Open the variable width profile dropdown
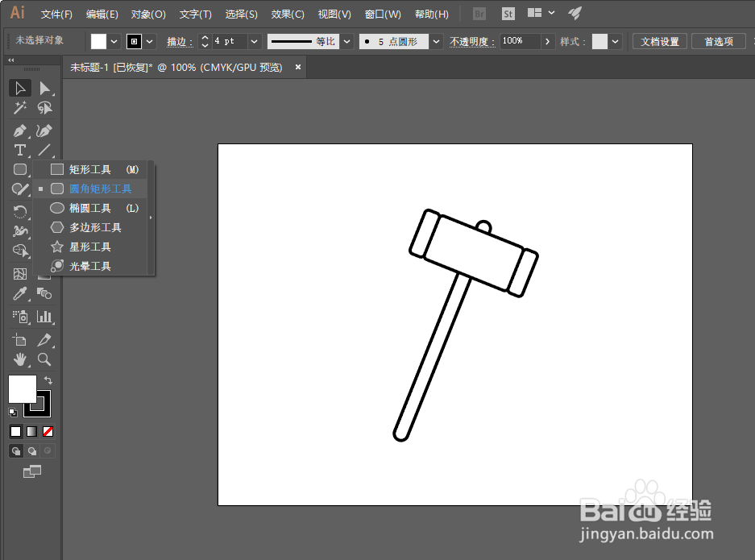Screen dimensions: 755x560 point(347,41)
